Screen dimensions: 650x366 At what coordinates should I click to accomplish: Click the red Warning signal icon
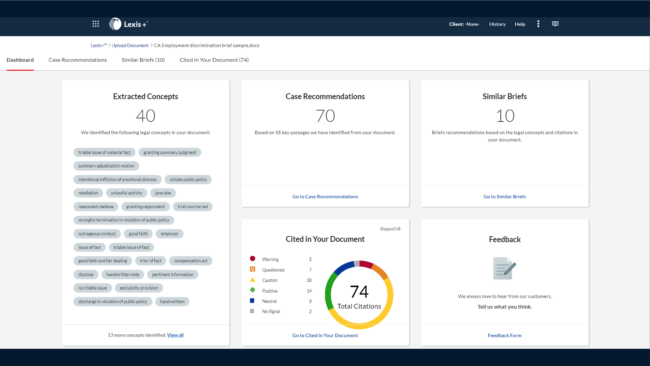click(252, 259)
